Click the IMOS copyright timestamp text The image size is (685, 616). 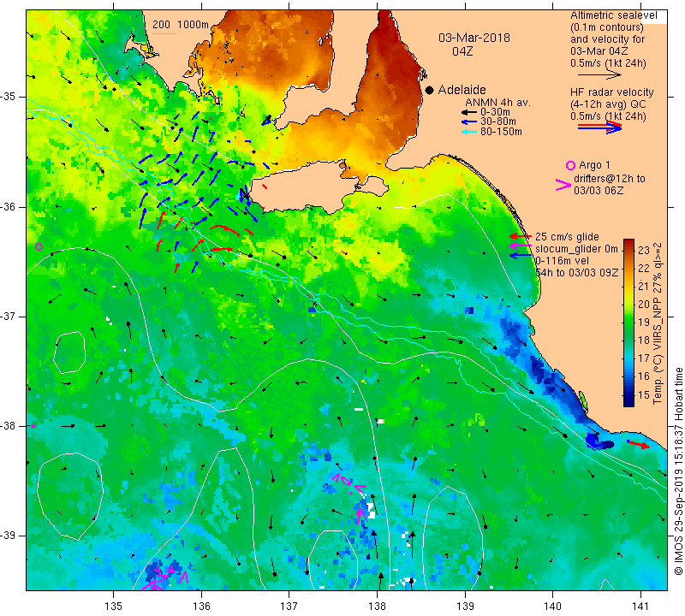pos(678,471)
